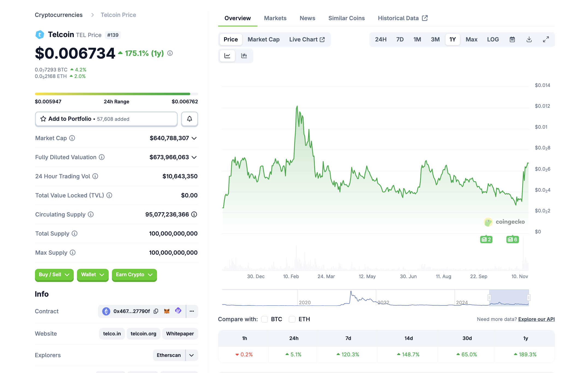Viewport: 588px width, 373px height.
Task: Download the chart via the download icon
Action: (529, 39)
